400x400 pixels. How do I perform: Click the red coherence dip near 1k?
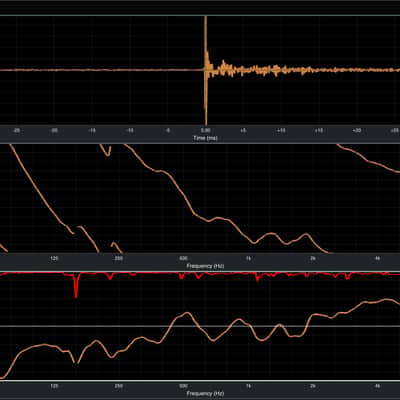coord(257,277)
